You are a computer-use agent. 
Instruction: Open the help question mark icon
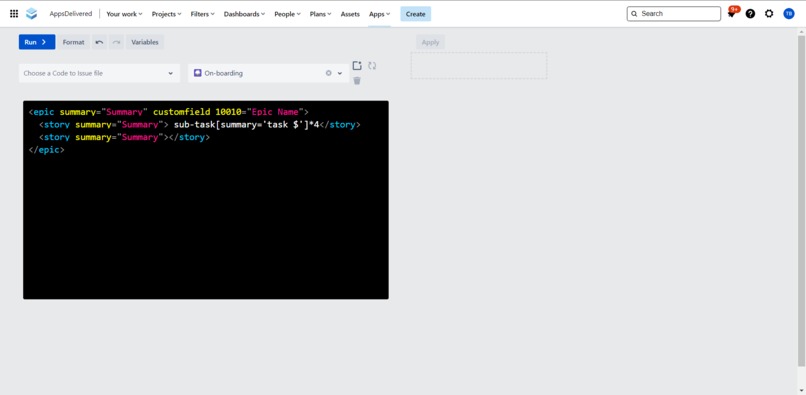point(750,14)
